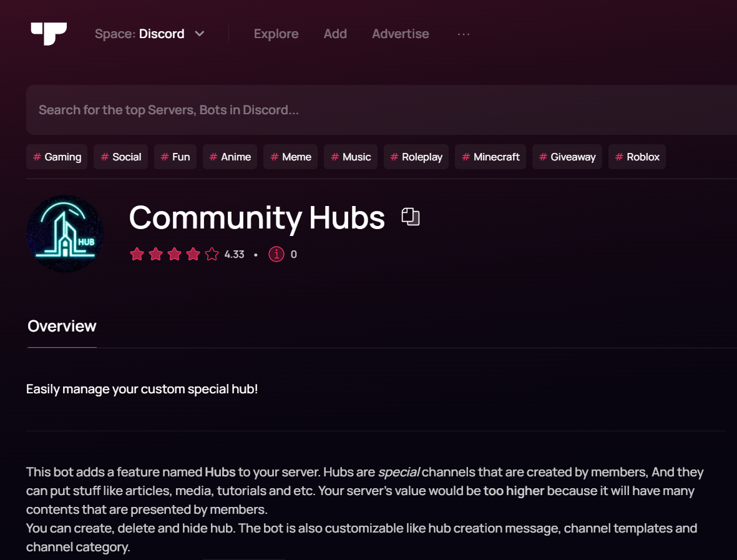Select the #Gaming tag
737x560 pixels.
click(57, 157)
